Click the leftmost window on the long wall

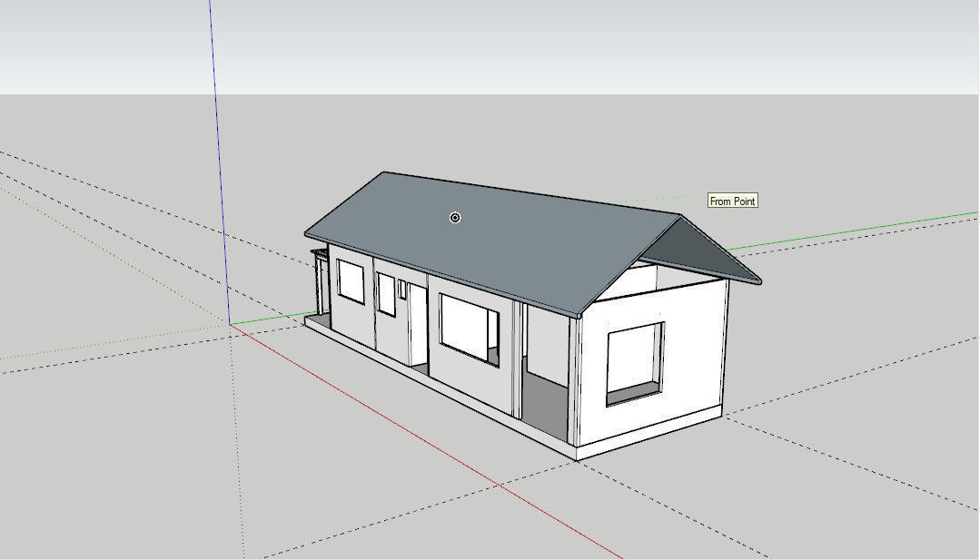coord(350,281)
